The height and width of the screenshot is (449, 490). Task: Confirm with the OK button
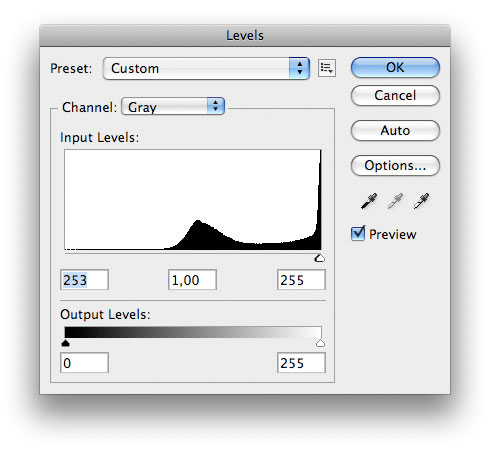[395, 68]
